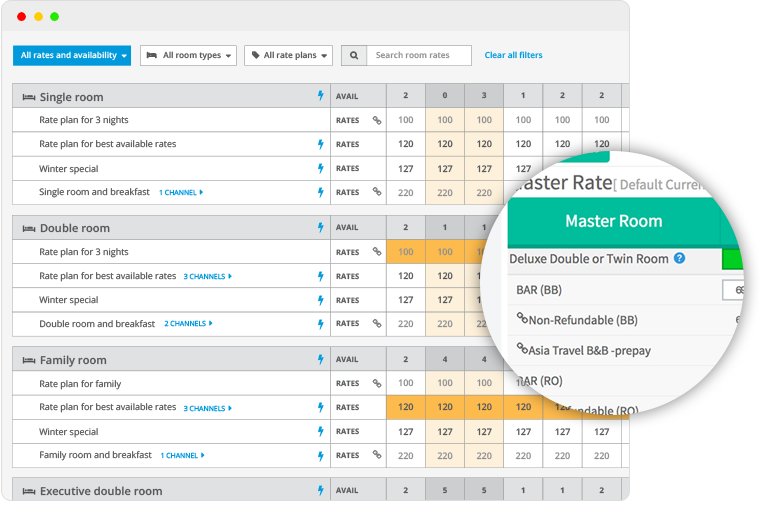Viewport: 760px width, 520px height.
Task: Click bed icon on Single room header
Action: tap(29, 97)
